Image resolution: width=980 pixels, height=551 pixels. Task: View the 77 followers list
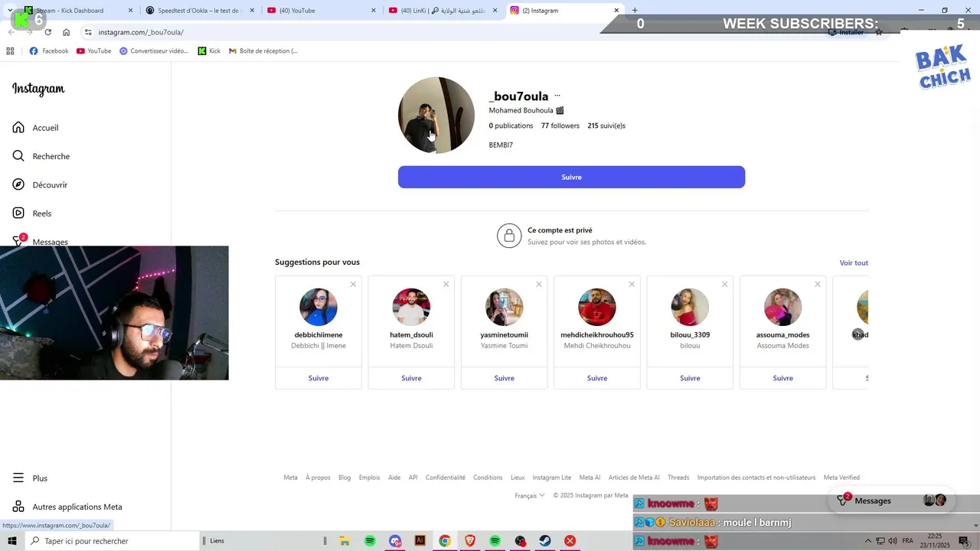click(560, 126)
